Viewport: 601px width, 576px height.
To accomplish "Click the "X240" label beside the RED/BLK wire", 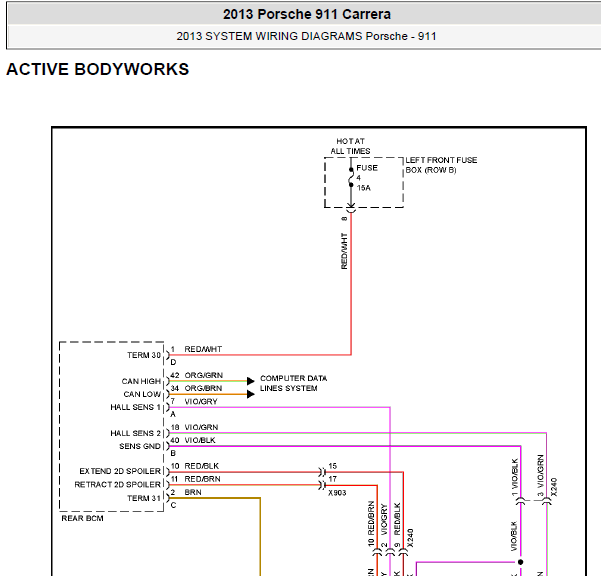I will [x=410, y=538].
